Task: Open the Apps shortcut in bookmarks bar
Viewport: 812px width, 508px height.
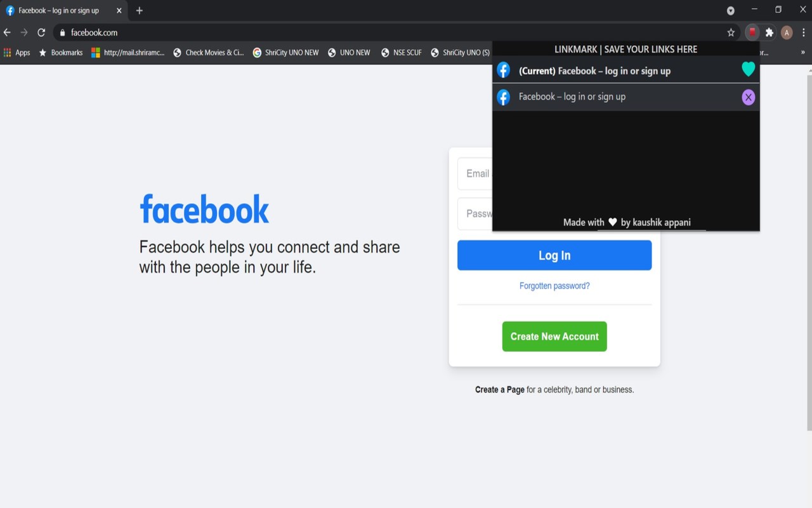Action: click(16, 53)
